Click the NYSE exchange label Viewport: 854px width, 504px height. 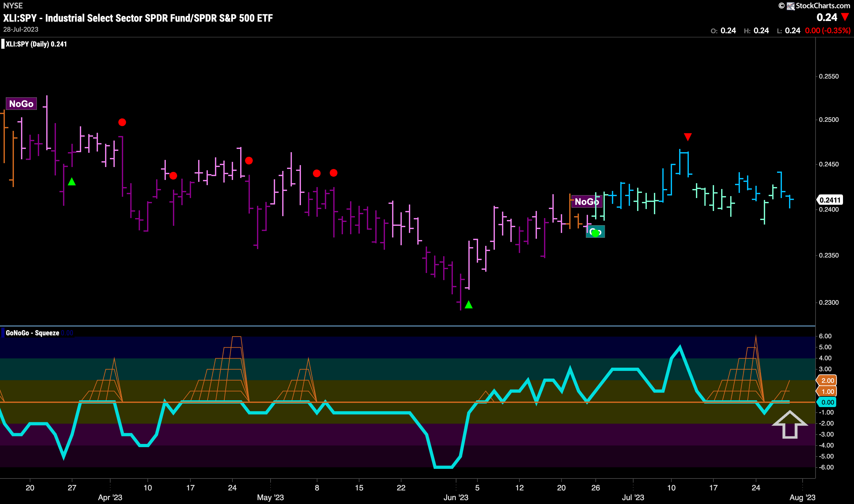(13, 5)
